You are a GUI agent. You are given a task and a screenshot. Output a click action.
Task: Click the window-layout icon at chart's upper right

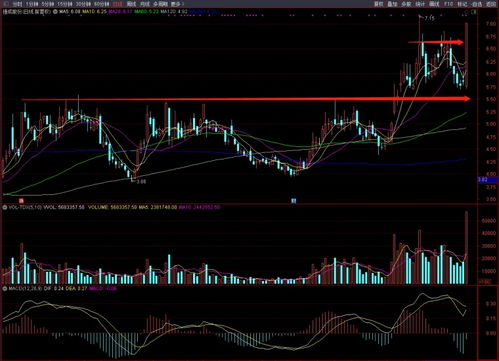(474, 12)
